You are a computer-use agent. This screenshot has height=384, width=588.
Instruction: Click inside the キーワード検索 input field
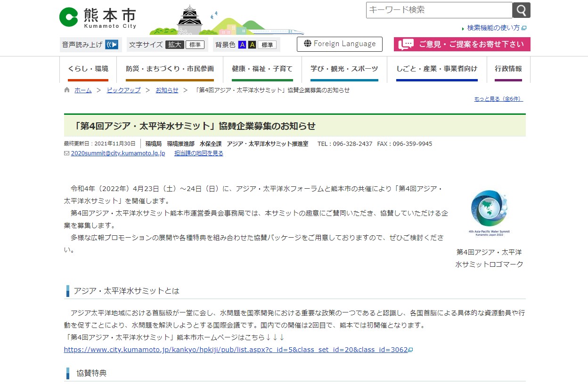438,10
